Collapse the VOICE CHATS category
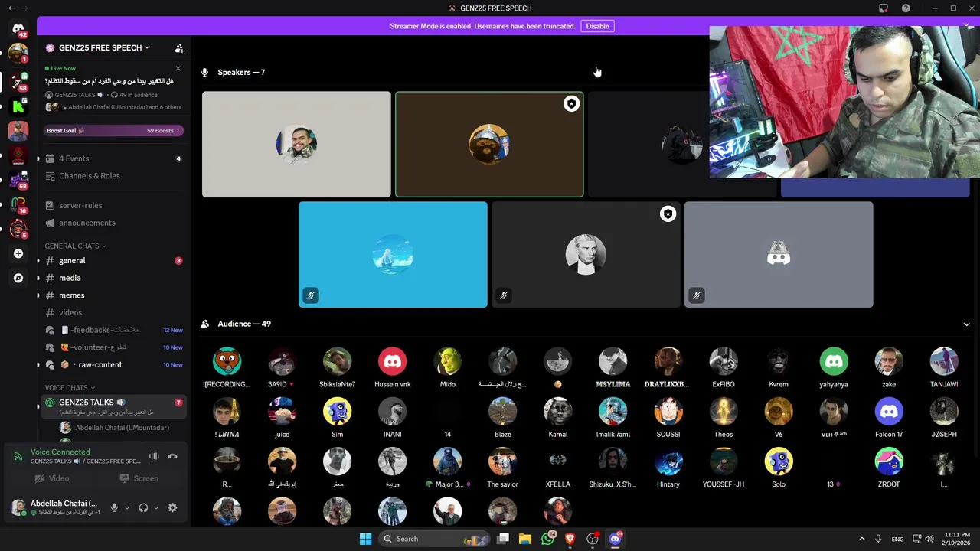The width and height of the screenshot is (980, 551). (x=70, y=388)
